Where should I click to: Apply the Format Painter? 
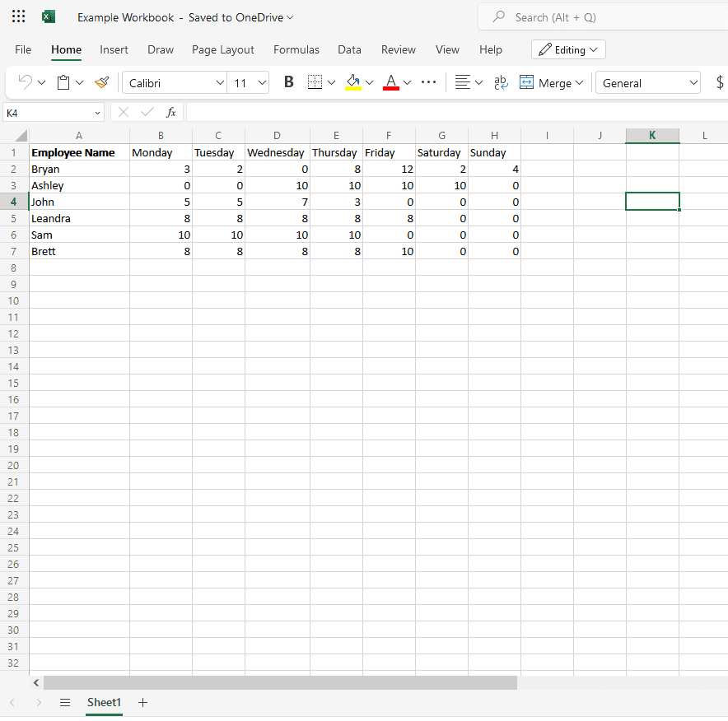click(101, 82)
